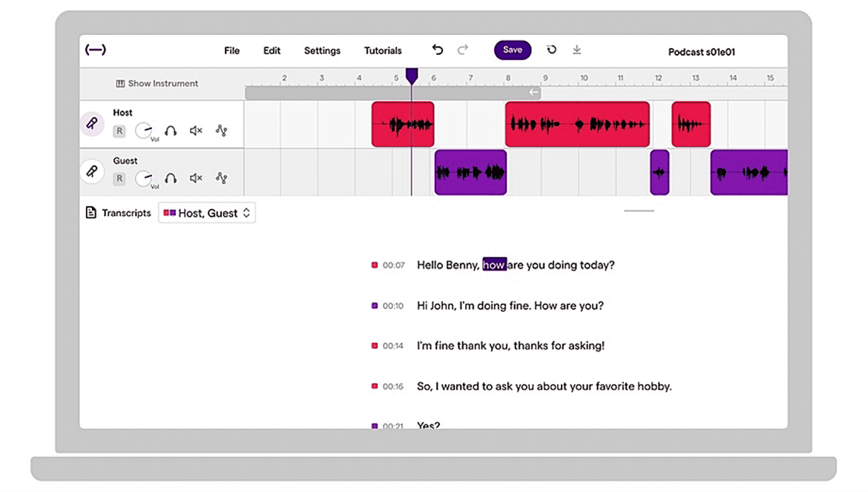Image resolution: width=868 pixels, height=492 pixels.
Task: Select the Hi John transcript line at 00:10
Action: [x=510, y=305]
